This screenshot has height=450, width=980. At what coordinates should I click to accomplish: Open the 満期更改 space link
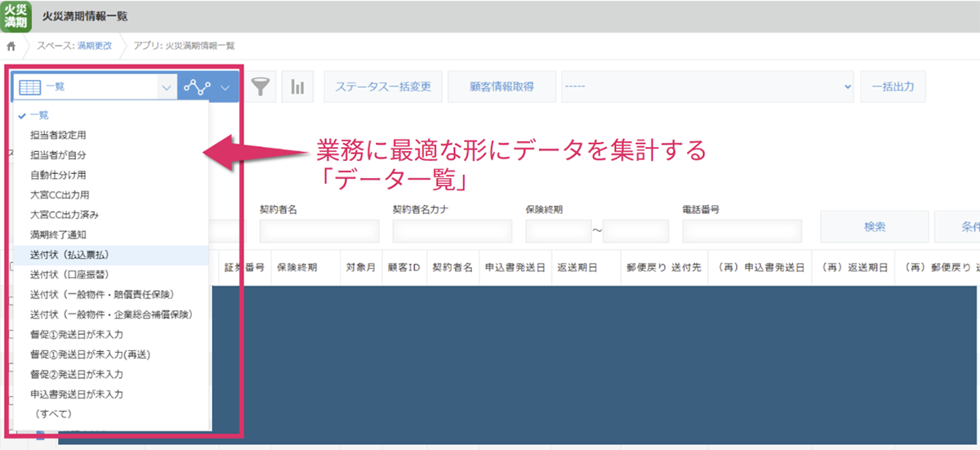click(95, 46)
